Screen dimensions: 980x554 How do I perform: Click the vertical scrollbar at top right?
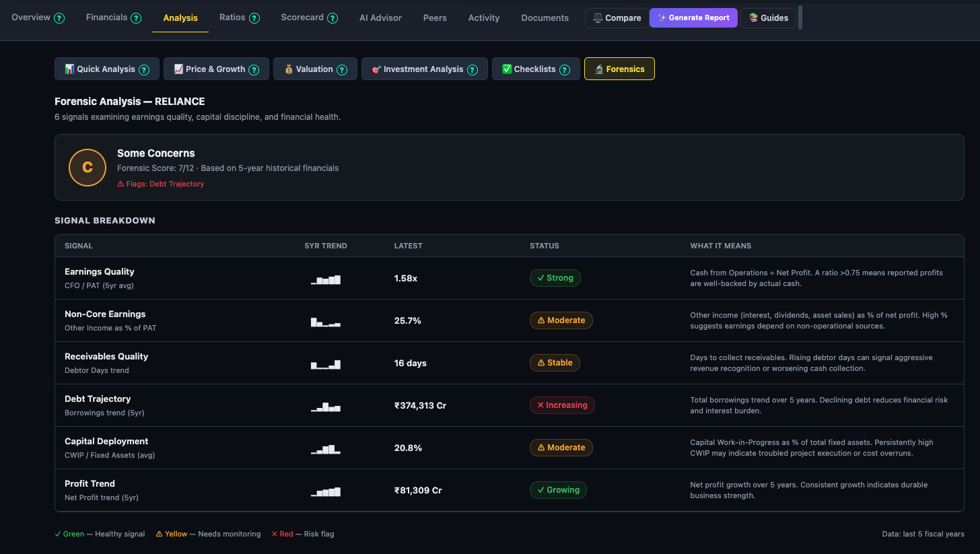click(x=800, y=17)
